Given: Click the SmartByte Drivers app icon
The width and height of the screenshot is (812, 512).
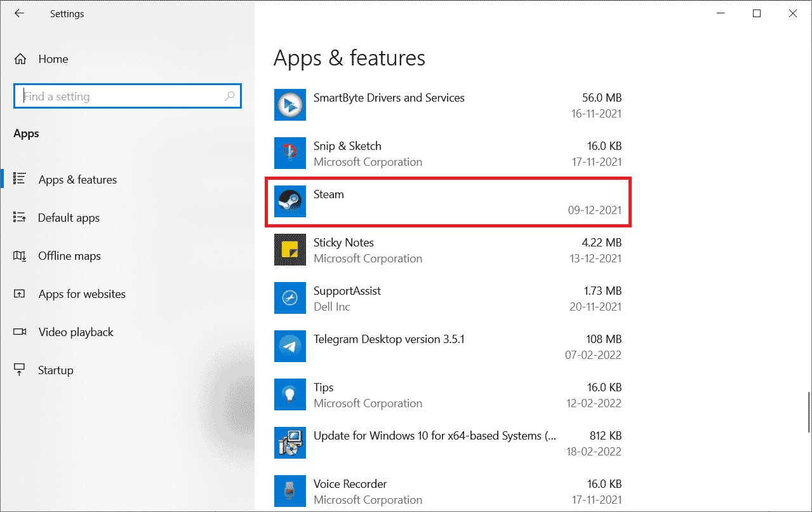Looking at the screenshot, I should (290, 105).
